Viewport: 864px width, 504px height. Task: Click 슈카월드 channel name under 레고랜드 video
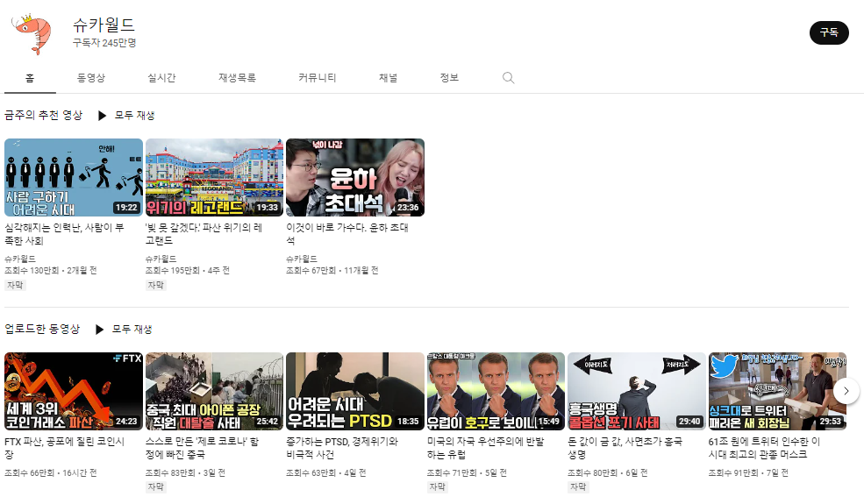tap(161, 259)
